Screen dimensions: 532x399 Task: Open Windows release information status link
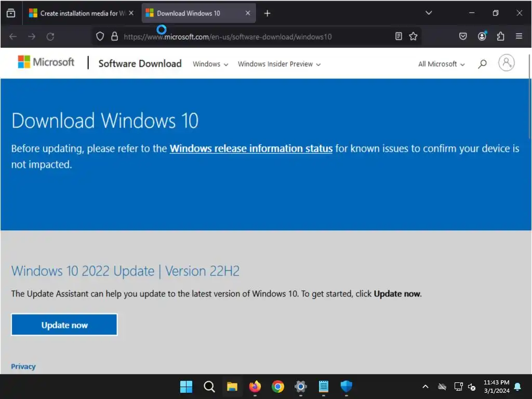point(251,149)
